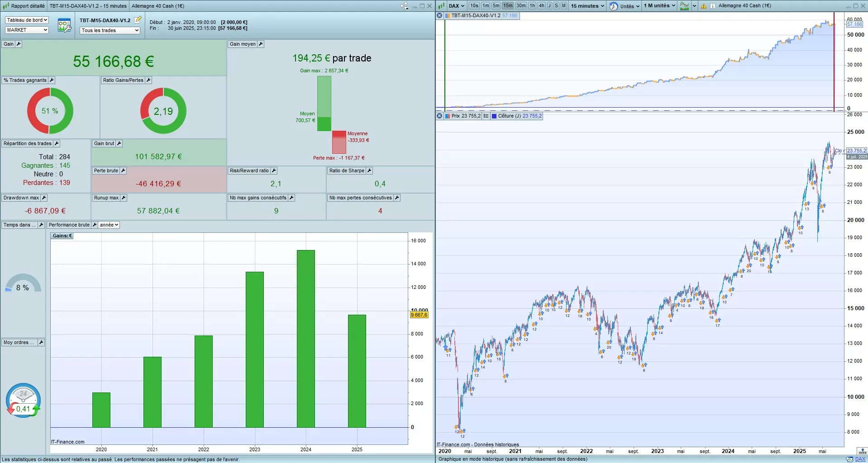
Task: Open the time zone clock icon
Action: click(x=614, y=6)
